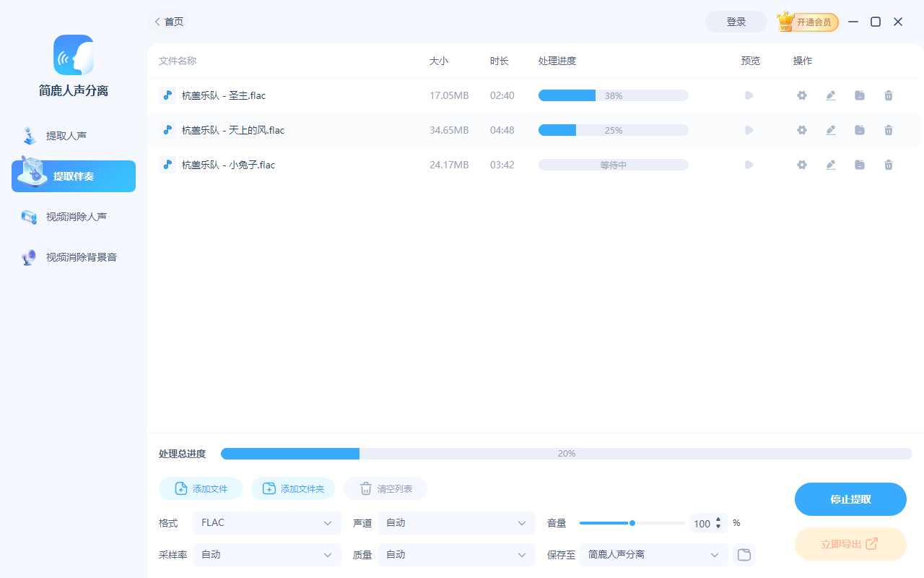Open settings for 天上的风.flac
The width and height of the screenshot is (924, 578).
(801, 130)
